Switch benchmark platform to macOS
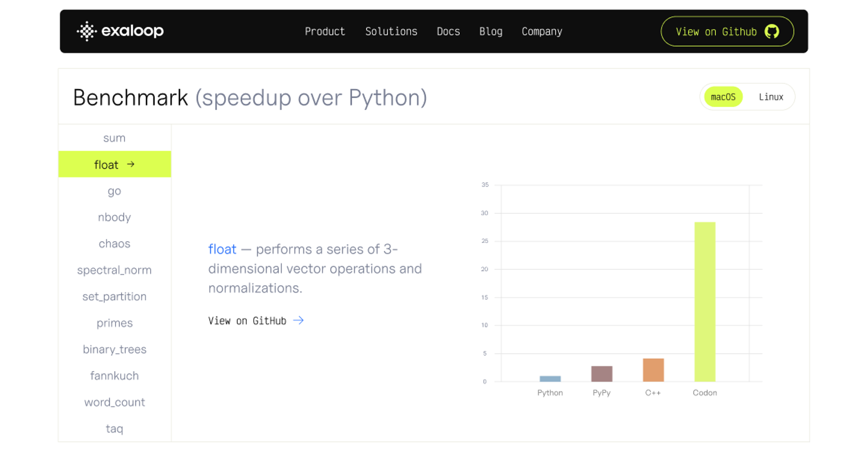 pyautogui.click(x=723, y=97)
